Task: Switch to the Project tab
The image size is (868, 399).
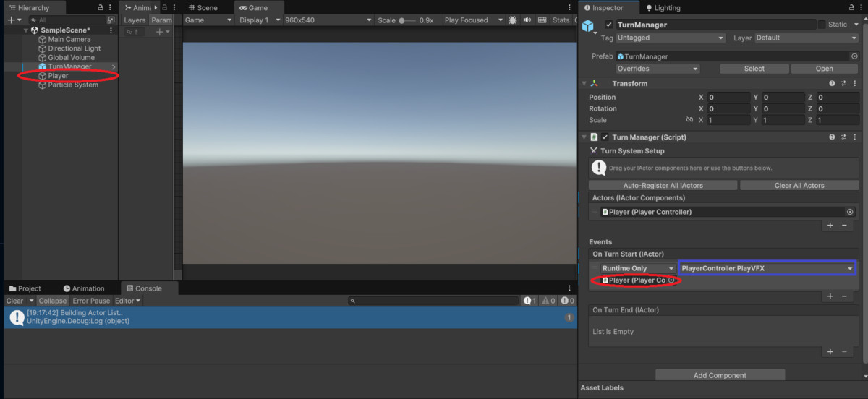Action: pyautogui.click(x=25, y=288)
